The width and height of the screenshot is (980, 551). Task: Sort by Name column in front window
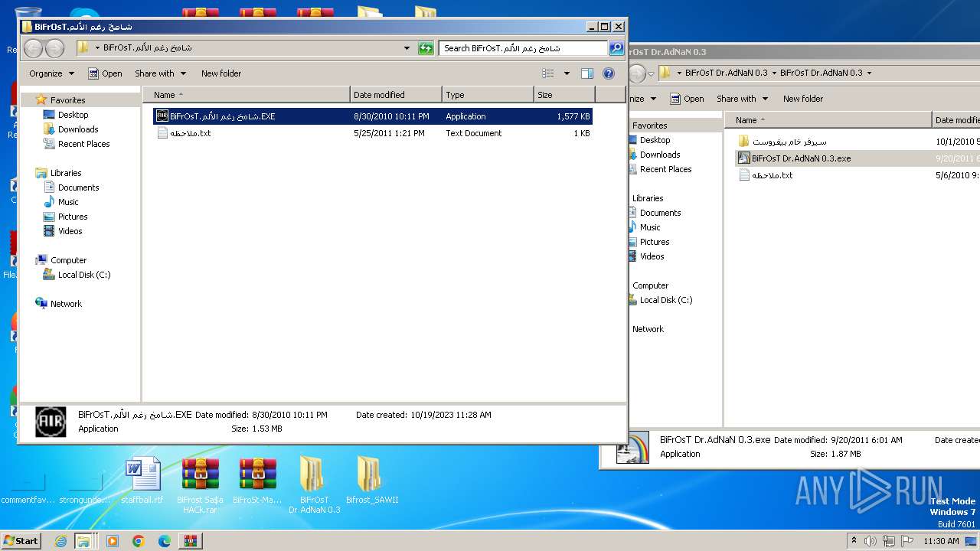click(x=247, y=95)
